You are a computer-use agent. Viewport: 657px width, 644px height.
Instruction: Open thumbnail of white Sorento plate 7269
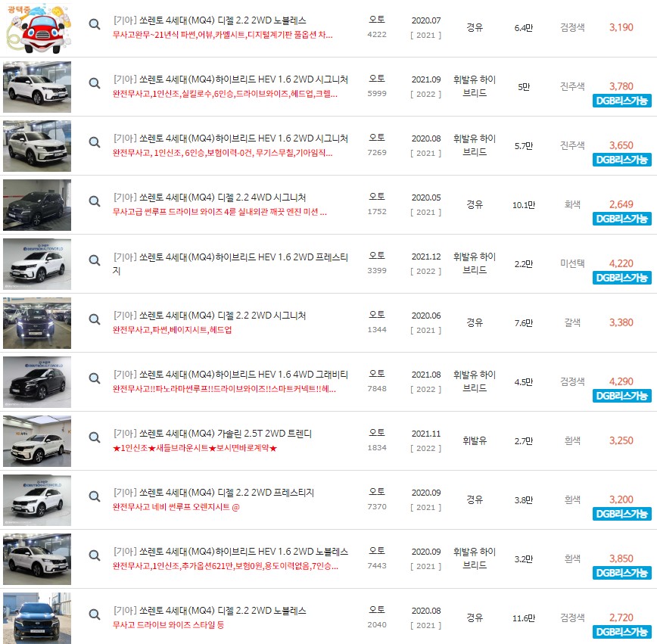[37, 146]
